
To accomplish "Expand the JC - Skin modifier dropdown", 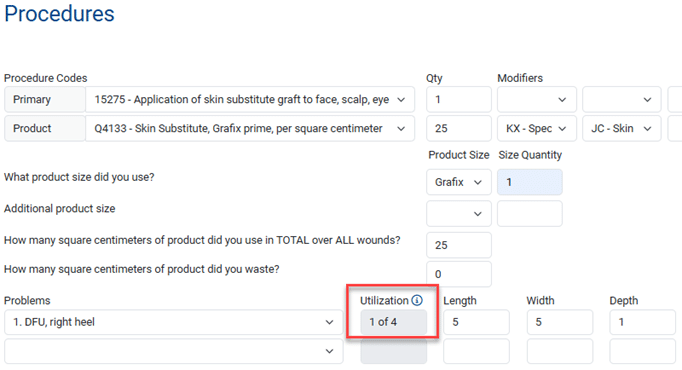I will click(x=622, y=129).
